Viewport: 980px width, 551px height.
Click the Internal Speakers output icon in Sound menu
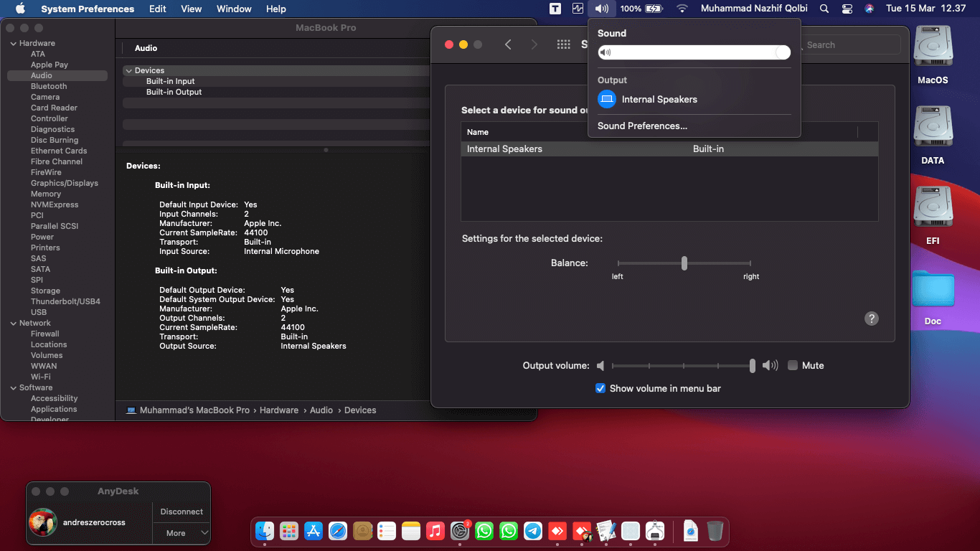point(607,99)
